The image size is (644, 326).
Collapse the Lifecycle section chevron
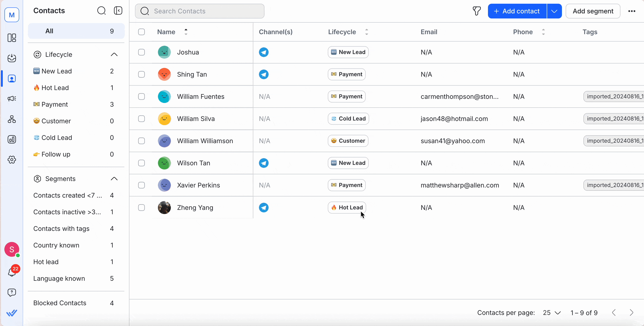pyautogui.click(x=114, y=54)
